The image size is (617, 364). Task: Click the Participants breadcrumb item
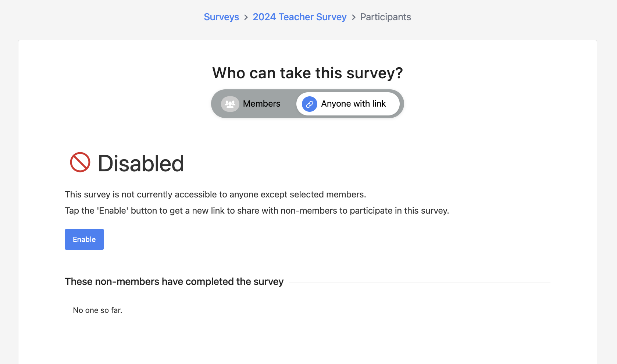(x=385, y=17)
